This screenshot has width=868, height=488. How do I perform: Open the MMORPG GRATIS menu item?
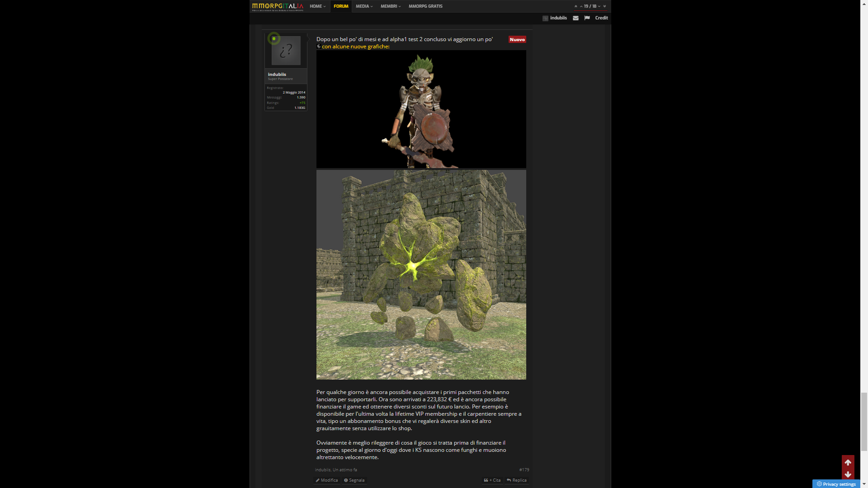click(425, 6)
